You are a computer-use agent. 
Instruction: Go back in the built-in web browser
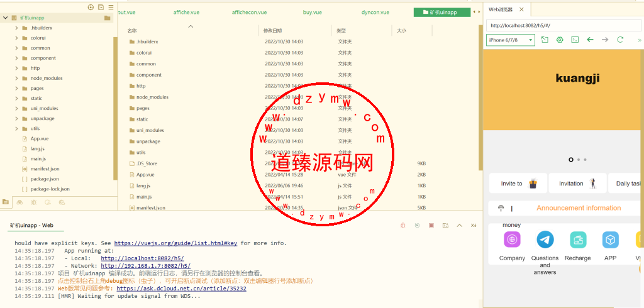590,40
